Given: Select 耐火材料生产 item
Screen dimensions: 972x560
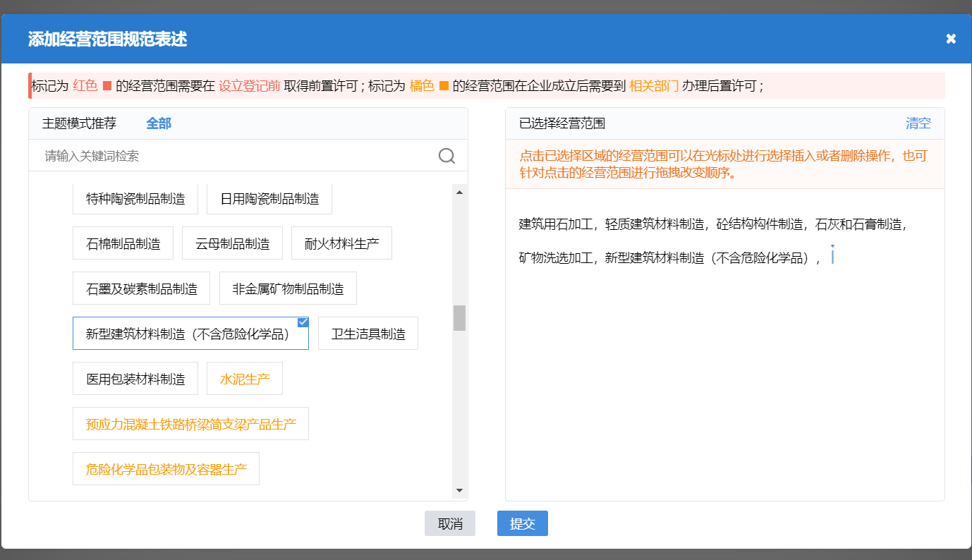Looking at the screenshot, I should (341, 243).
